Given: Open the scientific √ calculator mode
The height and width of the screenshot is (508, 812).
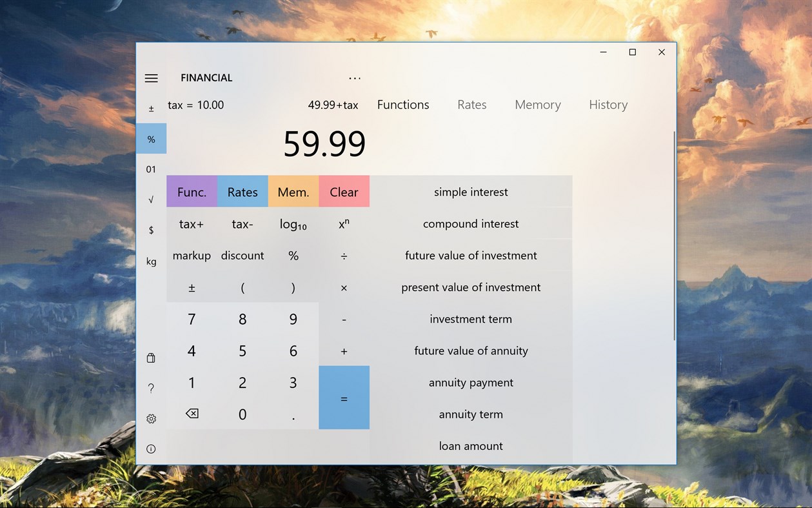Looking at the screenshot, I should (x=151, y=199).
